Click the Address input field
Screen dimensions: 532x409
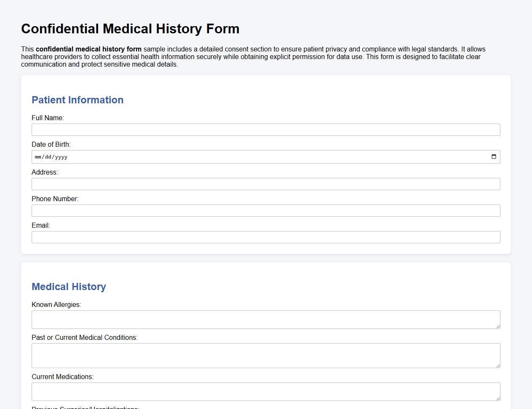coord(265,184)
